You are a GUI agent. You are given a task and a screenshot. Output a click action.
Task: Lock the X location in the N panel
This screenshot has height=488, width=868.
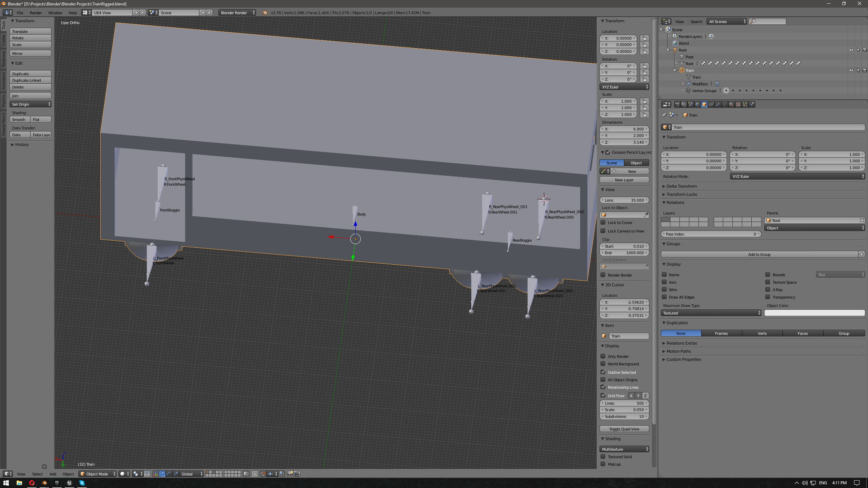click(645, 38)
